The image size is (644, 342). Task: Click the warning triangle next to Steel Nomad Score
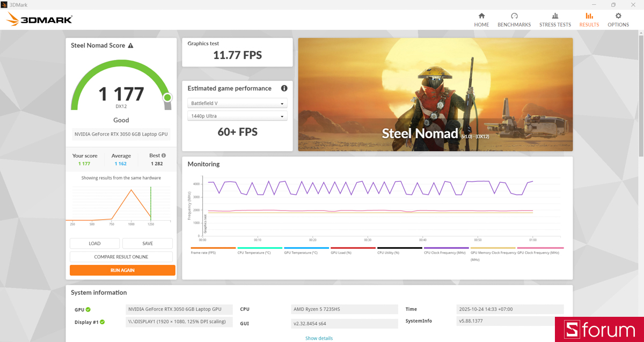(x=130, y=46)
